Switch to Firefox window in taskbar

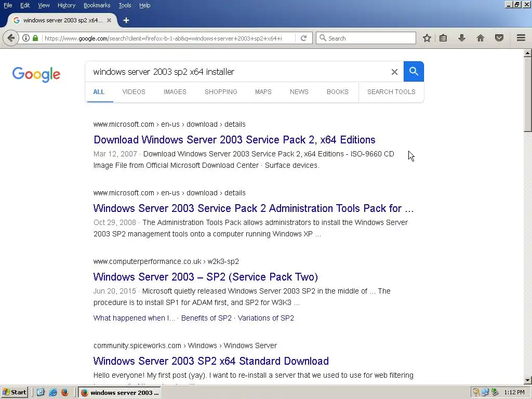pos(119,393)
